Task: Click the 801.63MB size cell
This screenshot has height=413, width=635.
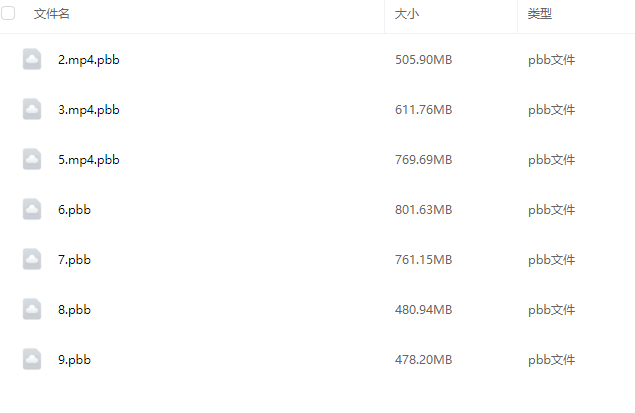Action: tap(424, 210)
